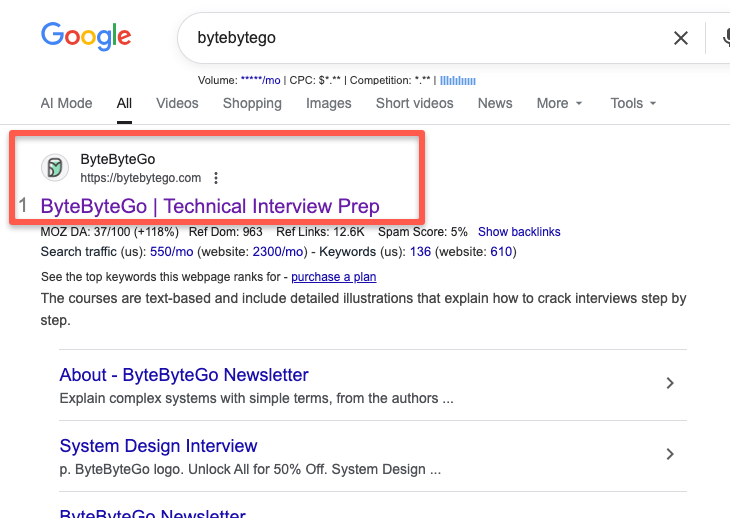Click 'Unlock All for 50% Off' snippet
The image size is (730, 518).
click(x=250, y=469)
